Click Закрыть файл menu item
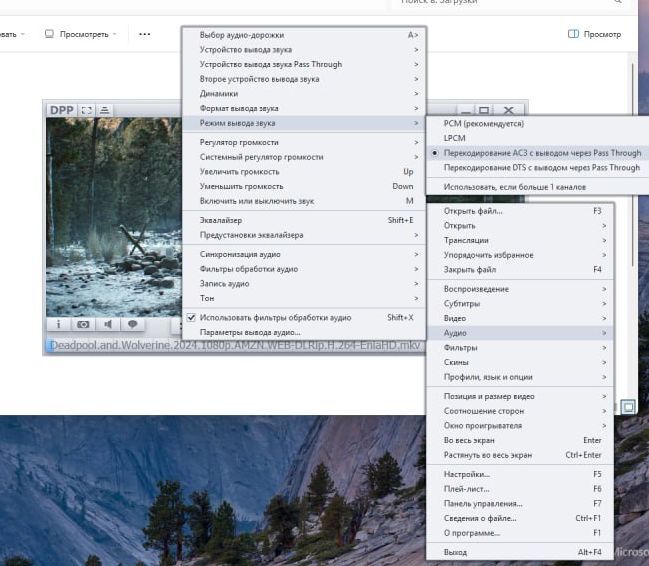 [520, 270]
